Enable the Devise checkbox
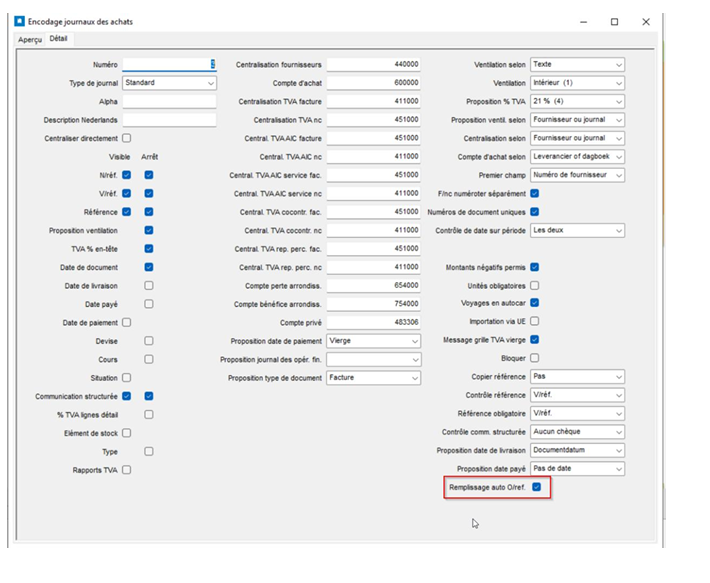Image resolution: width=710 pixels, height=583 pixels. 149,341
